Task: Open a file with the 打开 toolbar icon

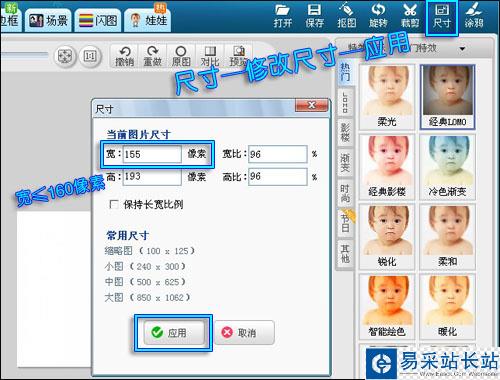Action: coord(283,16)
